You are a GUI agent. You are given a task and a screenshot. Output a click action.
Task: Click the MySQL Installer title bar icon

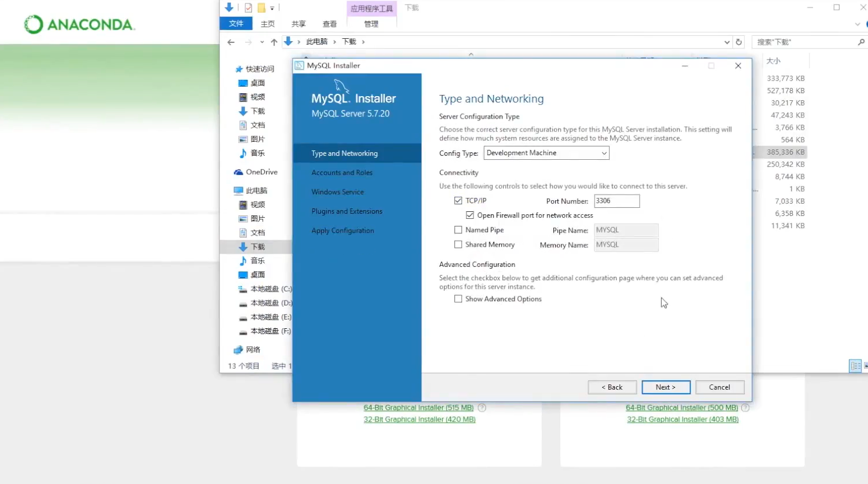[299, 65]
